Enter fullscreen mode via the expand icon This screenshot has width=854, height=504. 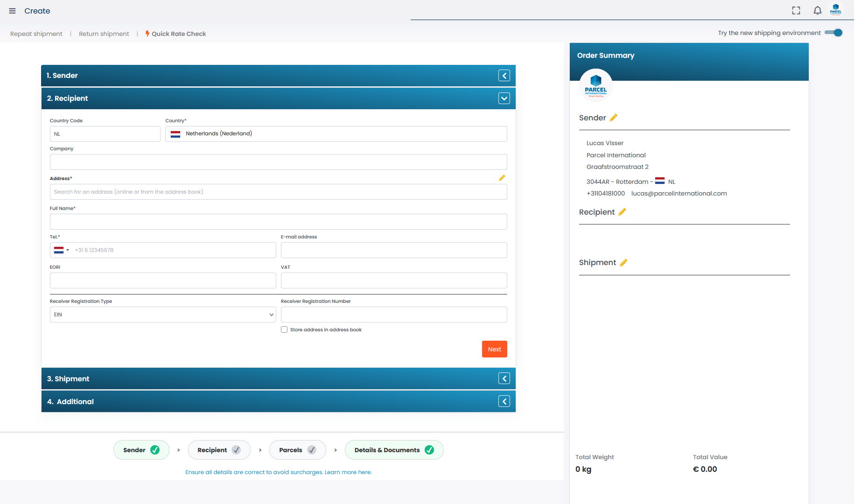(796, 11)
